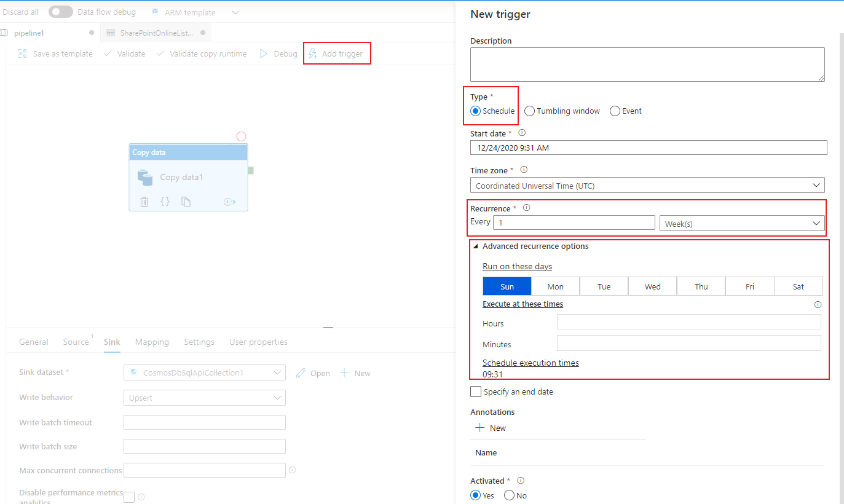Check Disable performance metrics analytics box

[129, 497]
